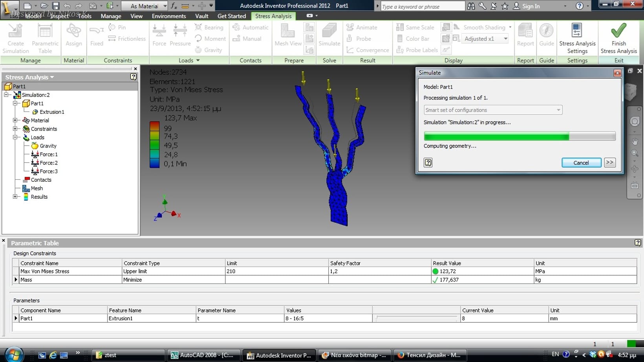
Task: Click the Simulate ribbon icon
Action: [329, 31]
